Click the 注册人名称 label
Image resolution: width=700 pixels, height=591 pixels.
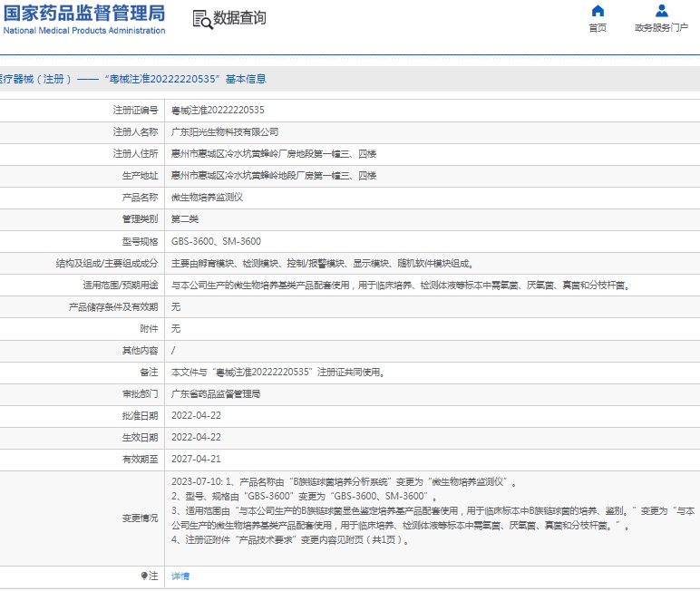(135, 131)
